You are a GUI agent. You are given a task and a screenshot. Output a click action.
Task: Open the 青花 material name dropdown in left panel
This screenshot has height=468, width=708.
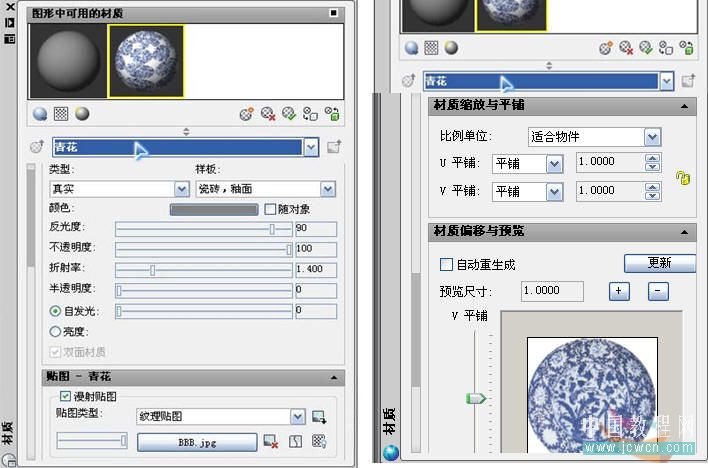311,147
